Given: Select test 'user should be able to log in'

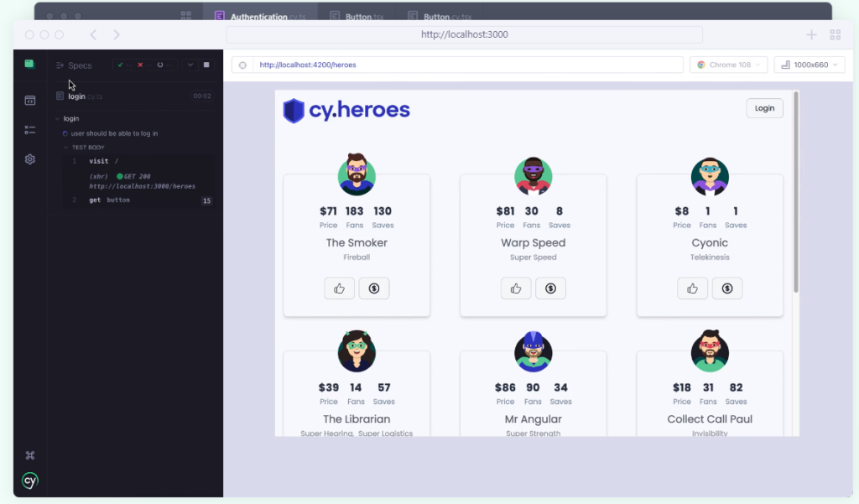Looking at the screenshot, I should [114, 133].
